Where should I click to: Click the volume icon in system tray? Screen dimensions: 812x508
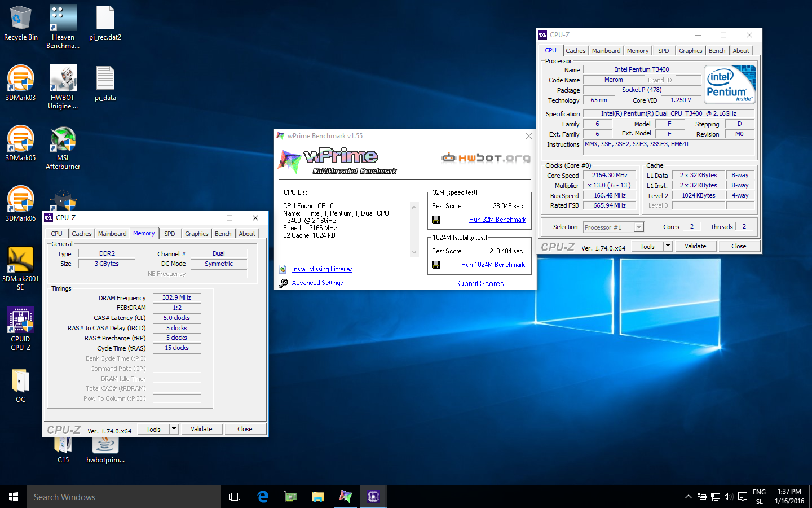[x=729, y=497]
